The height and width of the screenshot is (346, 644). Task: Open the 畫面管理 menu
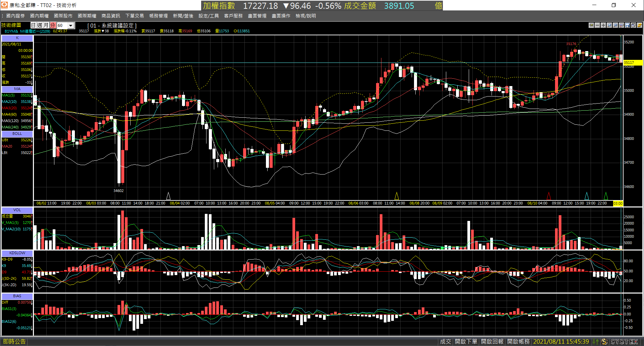(257, 16)
